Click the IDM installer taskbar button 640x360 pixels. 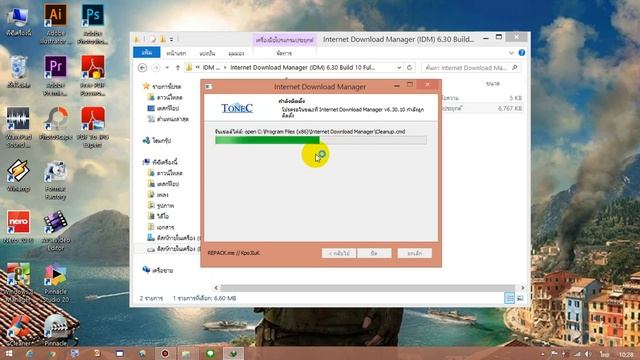click(233, 353)
